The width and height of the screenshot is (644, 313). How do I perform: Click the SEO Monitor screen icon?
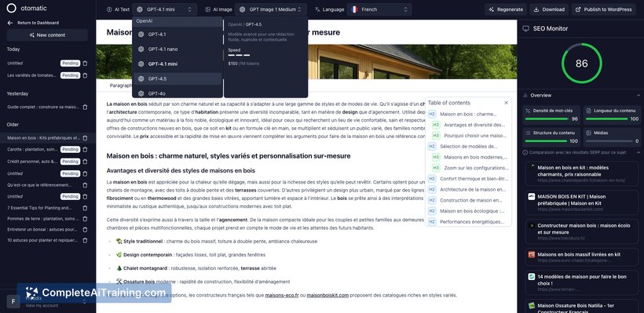(525, 29)
